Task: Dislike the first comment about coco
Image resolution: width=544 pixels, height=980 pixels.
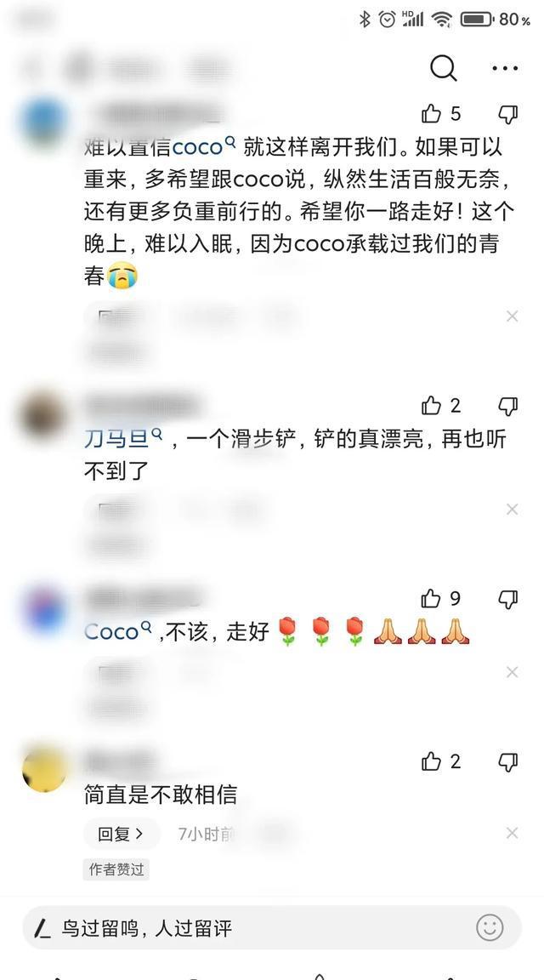Action: pos(507,114)
